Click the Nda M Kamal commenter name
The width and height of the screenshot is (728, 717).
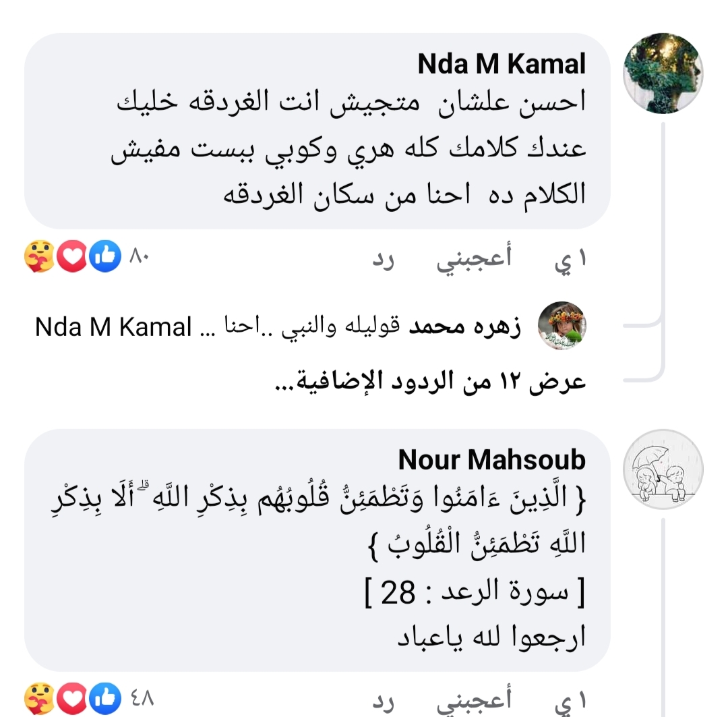coord(502,64)
